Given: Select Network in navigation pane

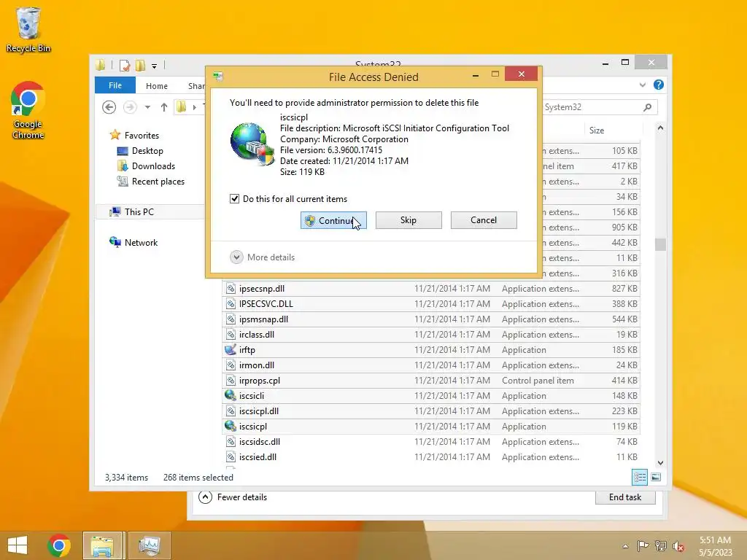Looking at the screenshot, I should tap(141, 242).
